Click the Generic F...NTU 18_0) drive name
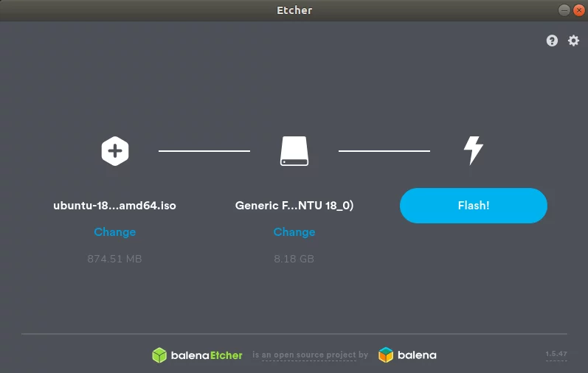 294,206
